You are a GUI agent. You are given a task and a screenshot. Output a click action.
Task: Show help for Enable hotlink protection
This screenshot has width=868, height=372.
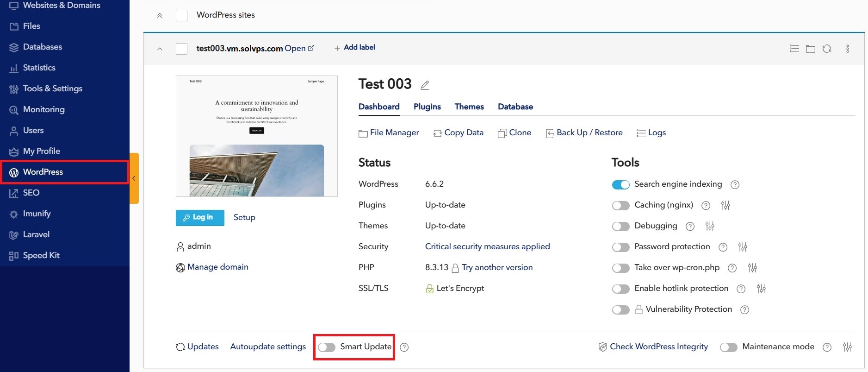pyautogui.click(x=741, y=289)
